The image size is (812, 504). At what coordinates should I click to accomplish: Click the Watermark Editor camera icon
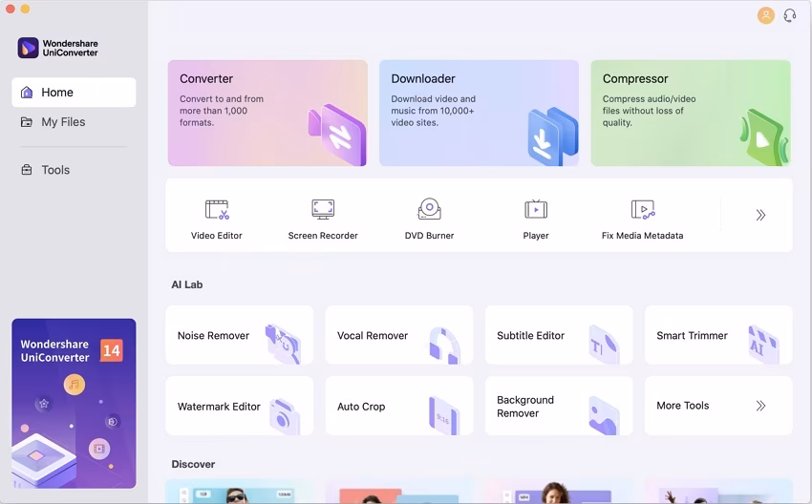285,416
